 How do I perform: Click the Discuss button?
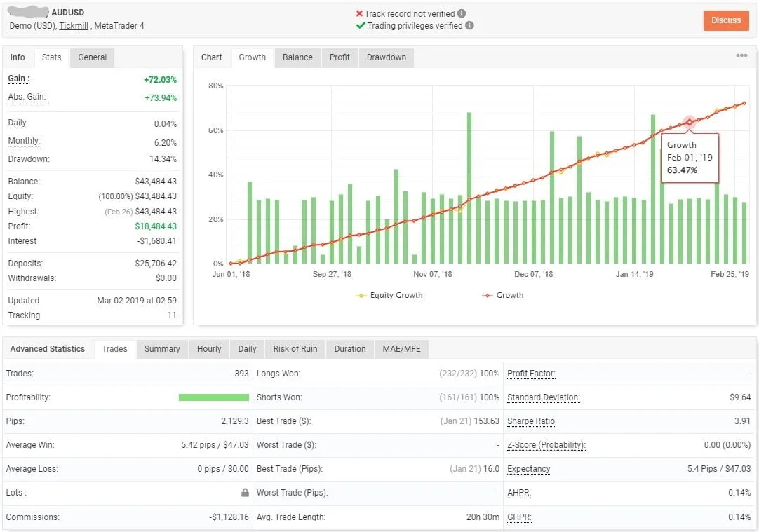(726, 20)
